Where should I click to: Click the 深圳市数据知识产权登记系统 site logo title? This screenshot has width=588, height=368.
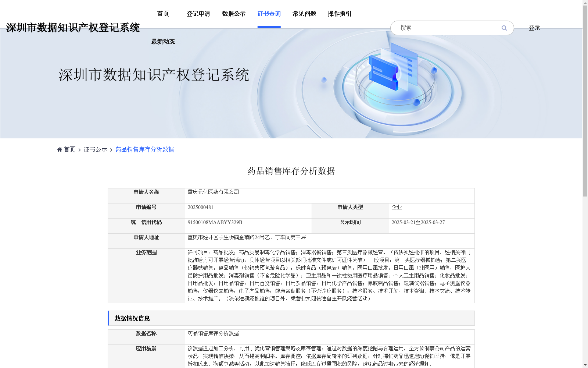[73, 28]
